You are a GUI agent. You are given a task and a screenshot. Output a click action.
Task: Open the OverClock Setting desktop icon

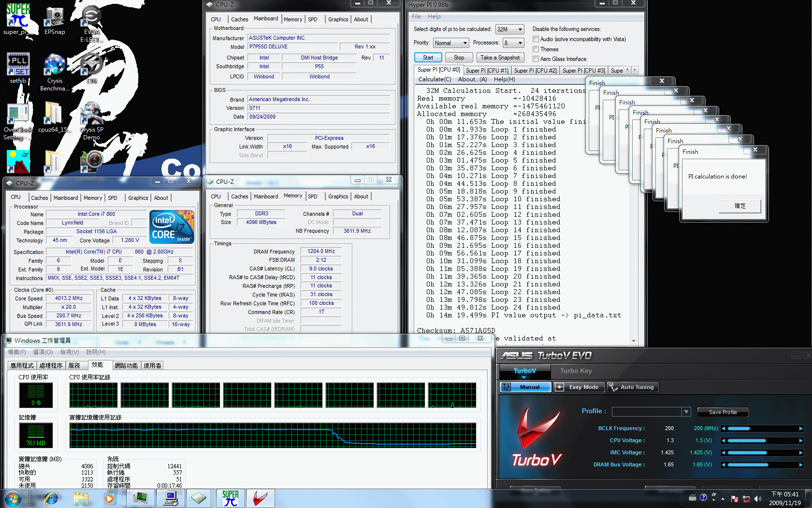coord(18,121)
